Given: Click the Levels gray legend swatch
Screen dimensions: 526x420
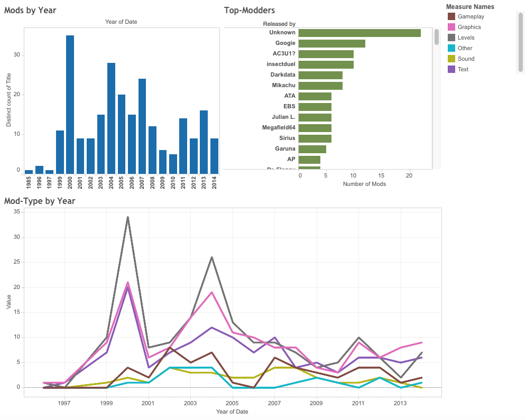Looking at the screenshot, I should tap(451, 38).
